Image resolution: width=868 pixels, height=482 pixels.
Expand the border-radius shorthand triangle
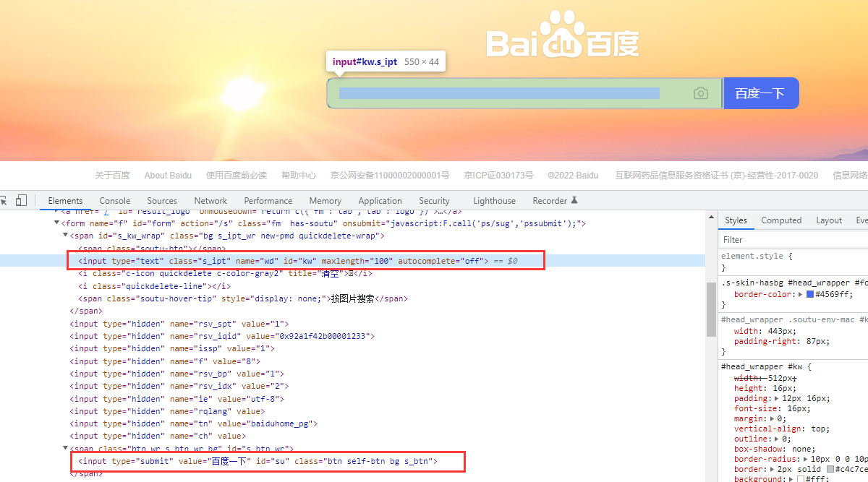806,459
